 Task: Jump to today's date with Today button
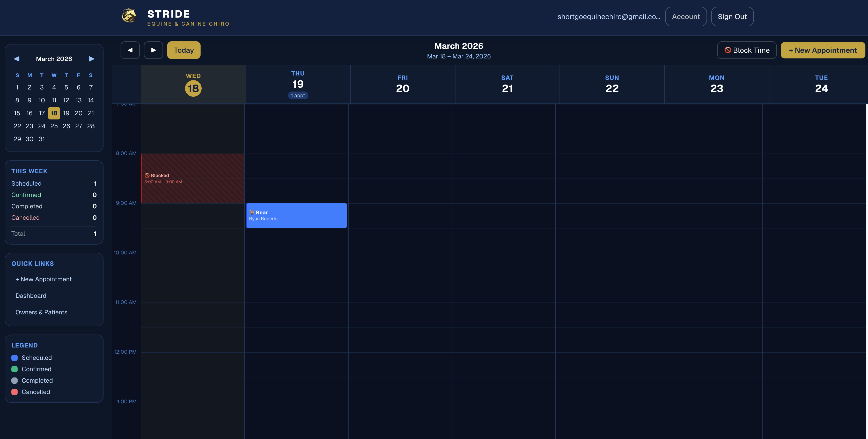tap(184, 50)
